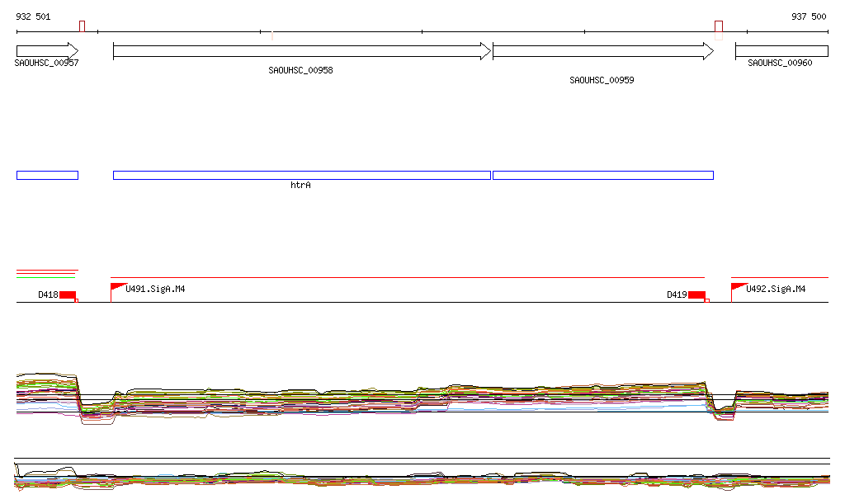The image size is (845, 504).
Task: Click the blue box under SAOUHSC_00957
Action: (x=47, y=175)
